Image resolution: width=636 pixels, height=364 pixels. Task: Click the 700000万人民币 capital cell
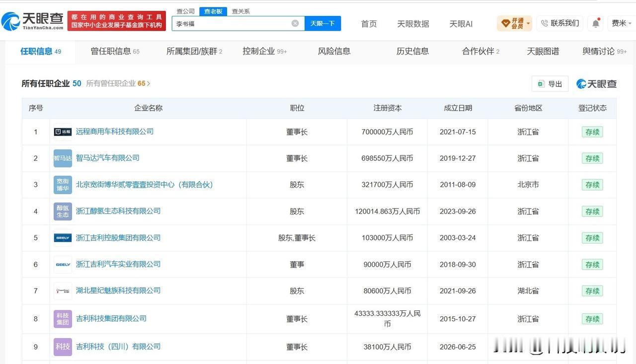tap(388, 132)
